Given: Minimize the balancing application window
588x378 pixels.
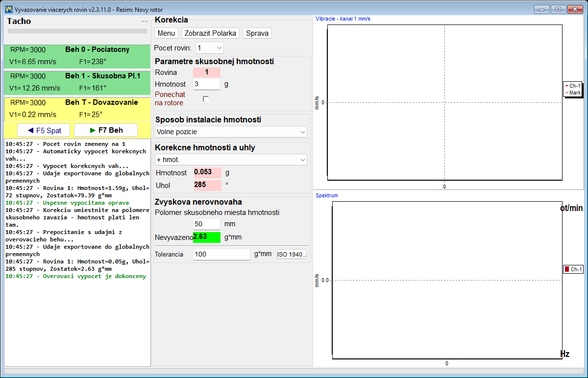Looking at the screenshot, I should (x=542, y=9).
